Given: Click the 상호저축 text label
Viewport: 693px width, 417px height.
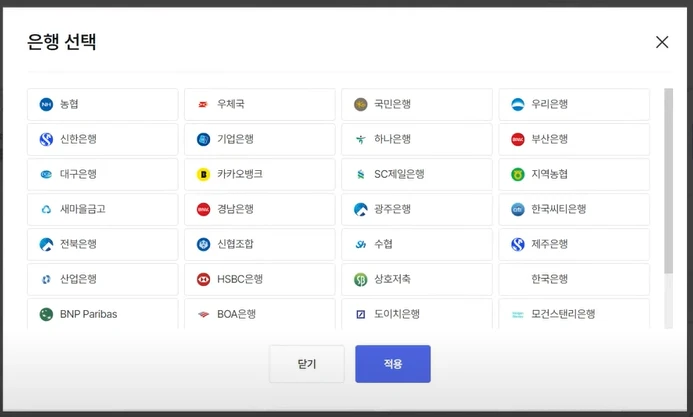Looking at the screenshot, I should (392, 279).
